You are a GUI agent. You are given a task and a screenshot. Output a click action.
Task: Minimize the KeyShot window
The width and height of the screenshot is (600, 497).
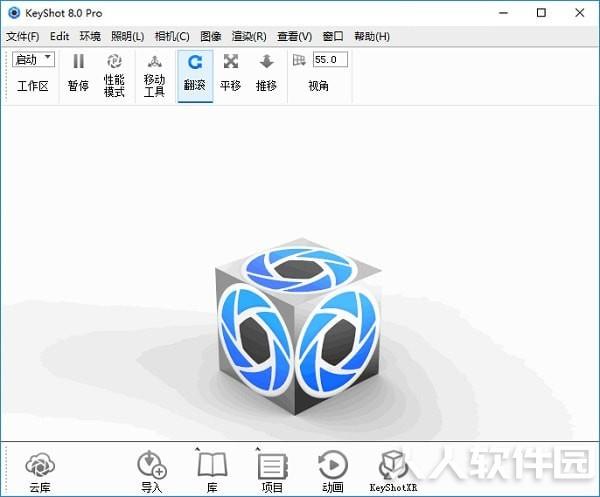tap(504, 13)
